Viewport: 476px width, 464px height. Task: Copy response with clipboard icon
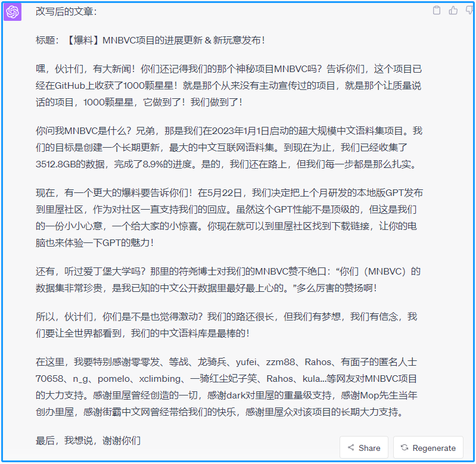[437, 10]
